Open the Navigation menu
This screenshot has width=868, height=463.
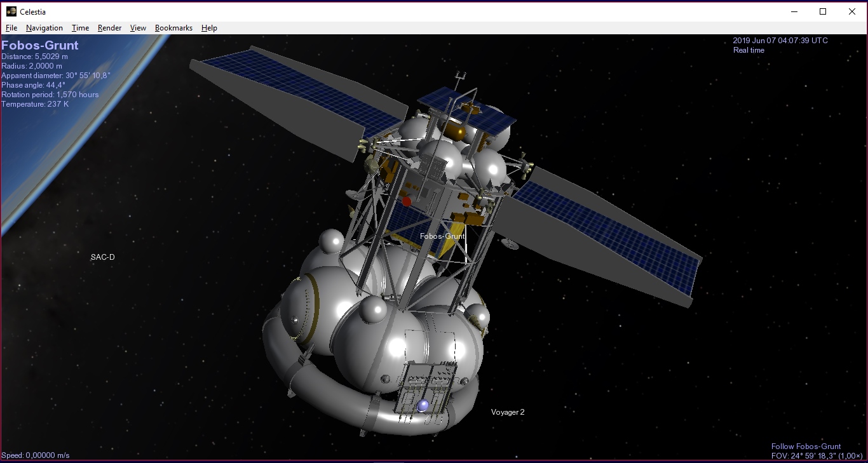44,28
